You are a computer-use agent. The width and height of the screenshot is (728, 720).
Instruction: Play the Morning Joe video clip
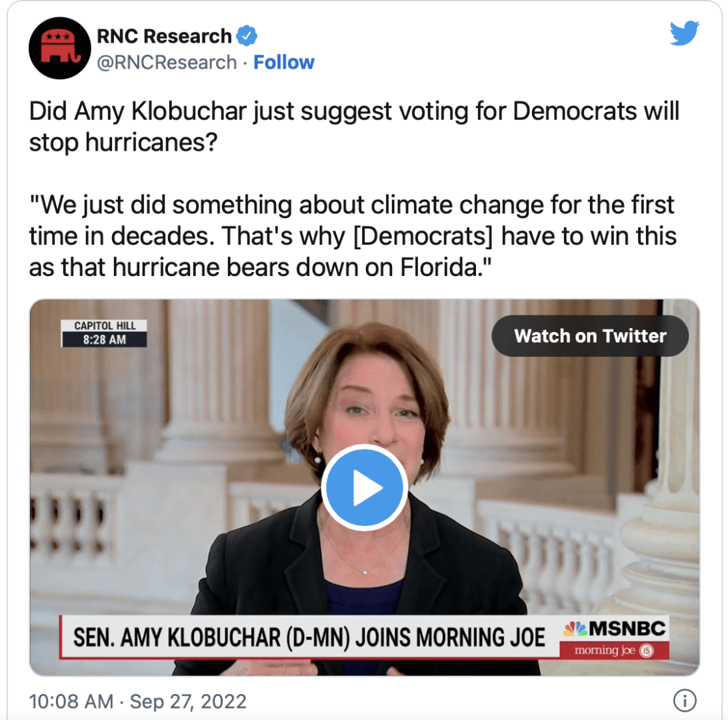365,487
